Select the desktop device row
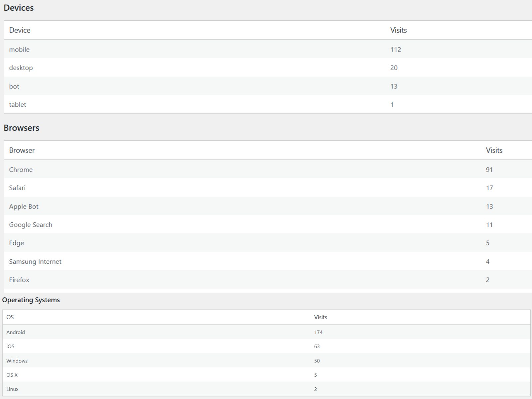The width and height of the screenshot is (532, 399). click(21, 68)
